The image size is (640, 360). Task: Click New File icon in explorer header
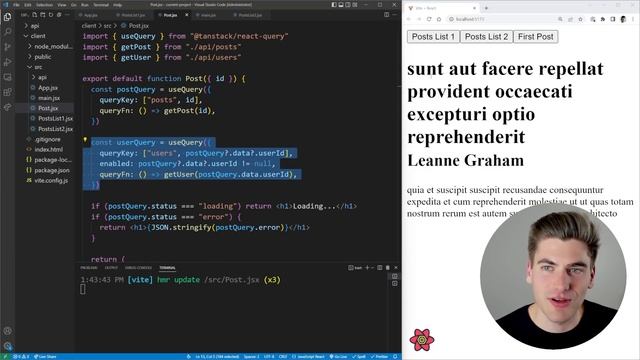[35, 15]
